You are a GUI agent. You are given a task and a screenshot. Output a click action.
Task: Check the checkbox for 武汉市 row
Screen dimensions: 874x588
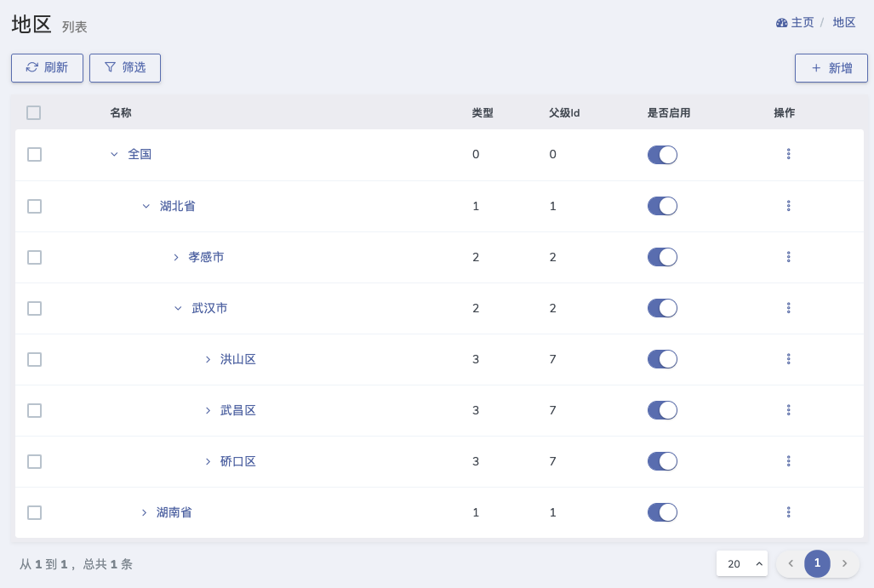click(x=35, y=308)
